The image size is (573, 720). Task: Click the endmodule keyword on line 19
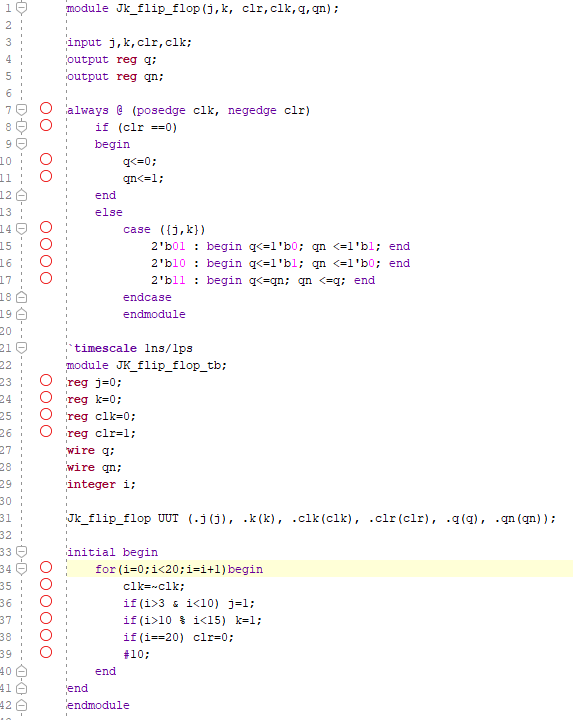point(154,314)
